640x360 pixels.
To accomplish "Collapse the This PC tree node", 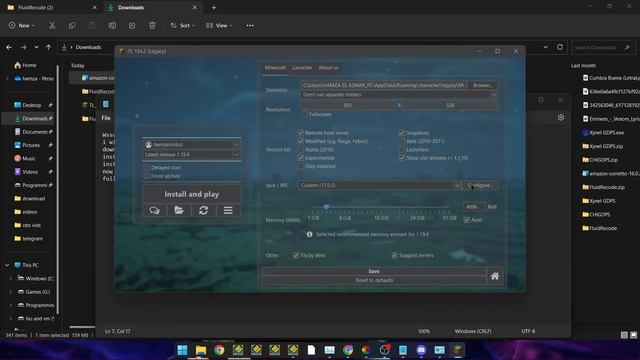I will coord(7,265).
